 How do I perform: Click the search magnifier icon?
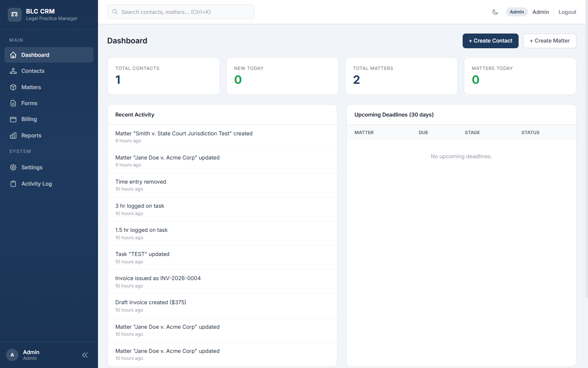(x=115, y=12)
